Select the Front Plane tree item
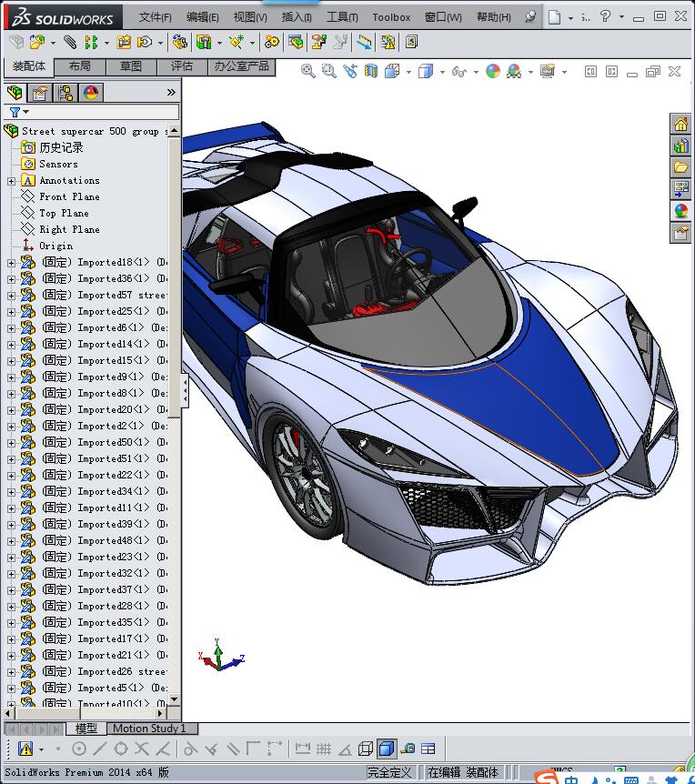 click(x=69, y=197)
